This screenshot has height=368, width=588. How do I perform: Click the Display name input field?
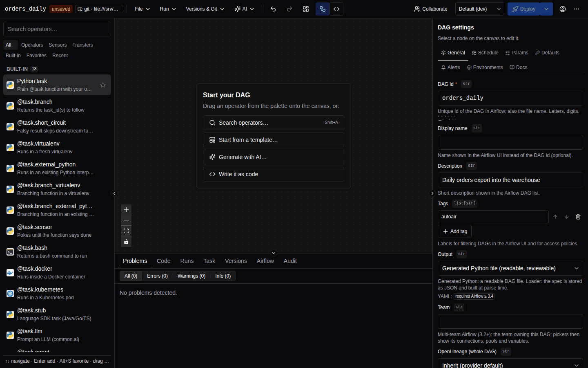(x=510, y=142)
